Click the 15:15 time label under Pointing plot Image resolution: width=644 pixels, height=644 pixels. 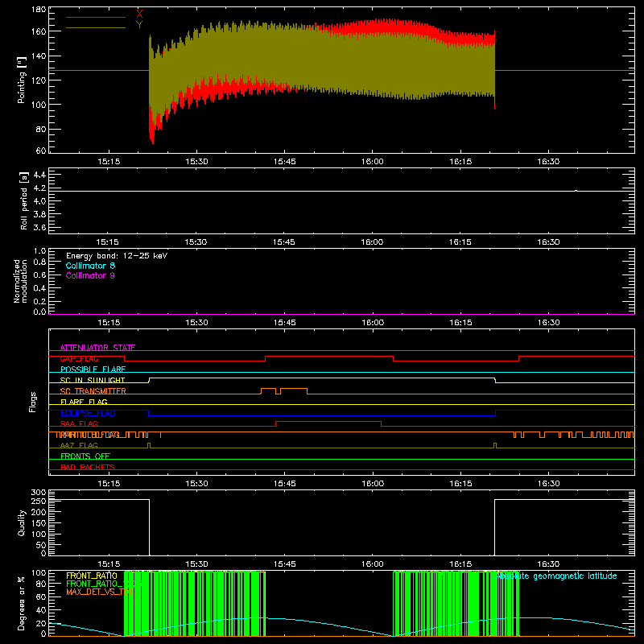pos(109,162)
